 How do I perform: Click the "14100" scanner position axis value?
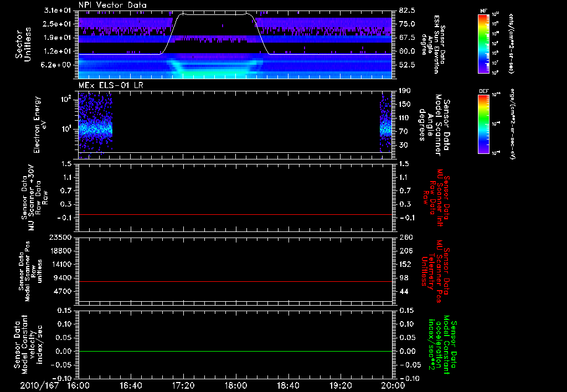[61, 264]
